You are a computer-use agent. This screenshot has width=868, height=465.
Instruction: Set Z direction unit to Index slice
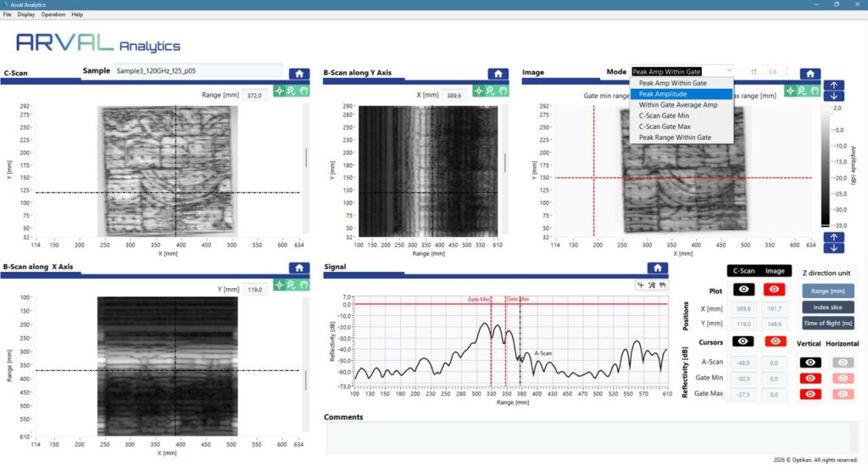pyautogui.click(x=827, y=307)
